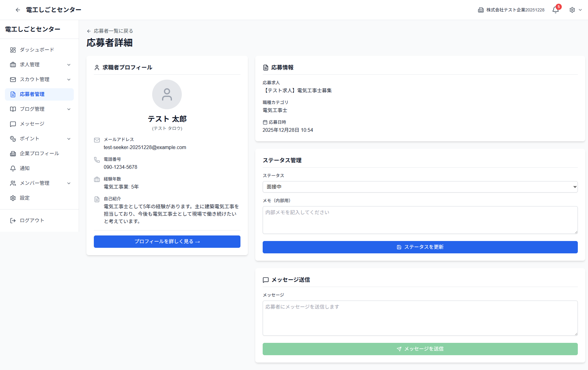Viewport: 588px width, 370px height.
Task: Expand the 求人管理 sidebar section
Action: [x=69, y=64]
